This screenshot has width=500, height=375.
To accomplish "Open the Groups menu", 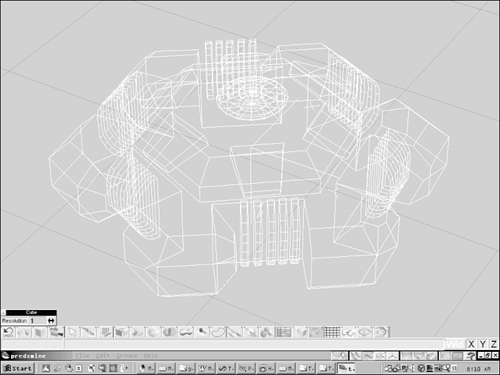I will [x=127, y=356].
